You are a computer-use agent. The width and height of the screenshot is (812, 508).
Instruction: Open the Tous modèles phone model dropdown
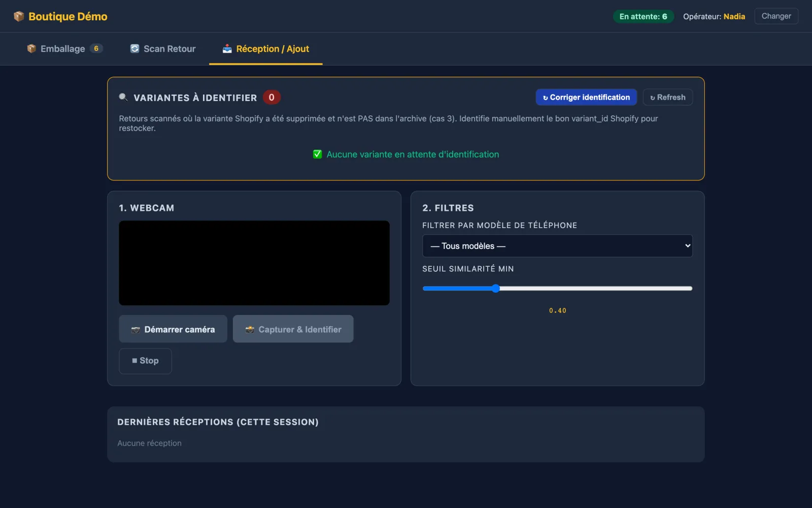557,246
